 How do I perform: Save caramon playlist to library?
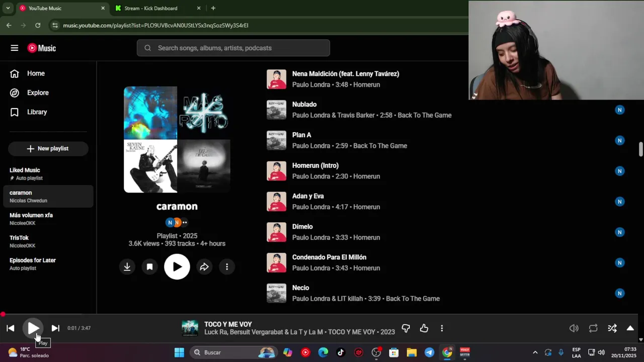click(x=149, y=267)
